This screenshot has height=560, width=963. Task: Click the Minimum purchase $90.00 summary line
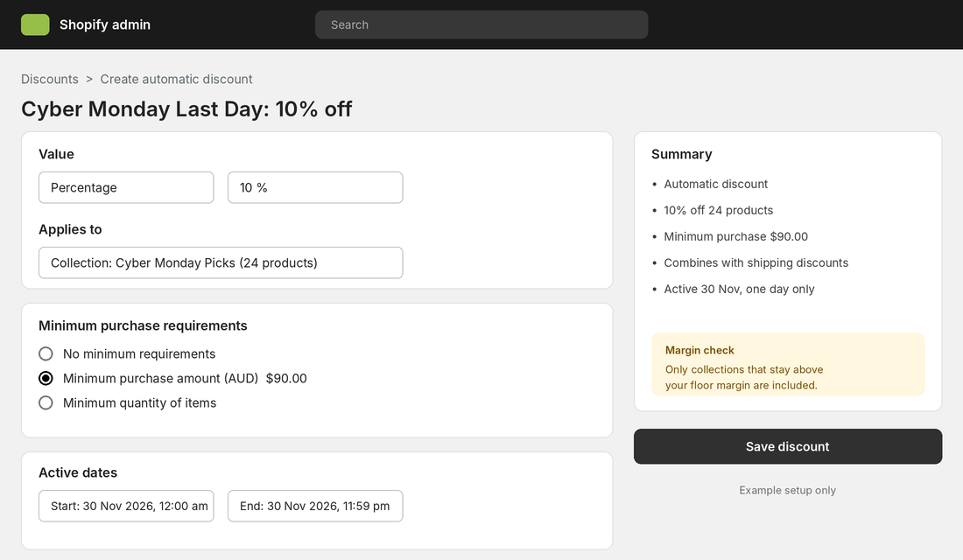tap(735, 236)
